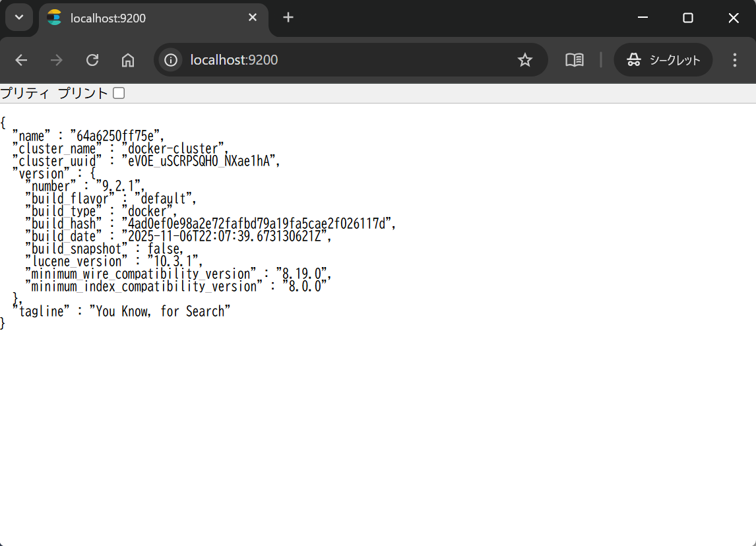Click the build_hash value text
The width and height of the screenshot is (756, 546).
pyautogui.click(x=258, y=224)
